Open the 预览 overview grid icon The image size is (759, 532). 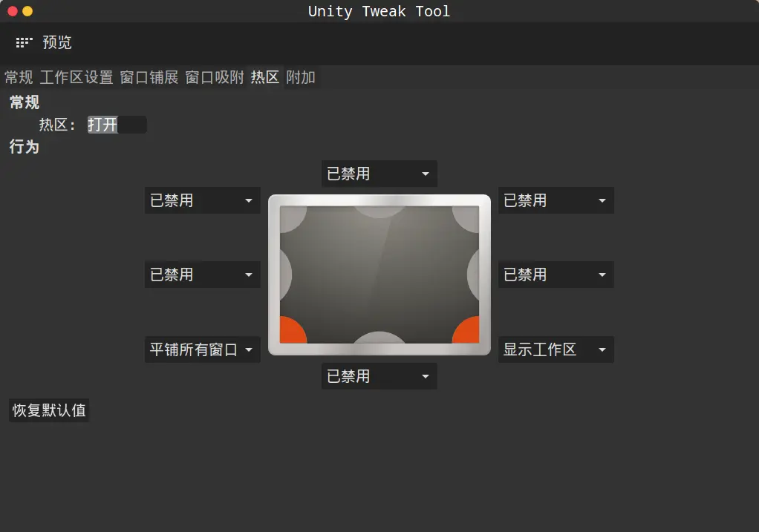tap(24, 42)
